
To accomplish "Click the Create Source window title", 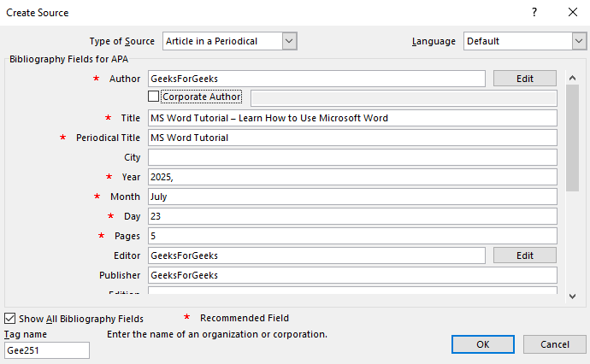I will pyautogui.click(x=38, y=13).
